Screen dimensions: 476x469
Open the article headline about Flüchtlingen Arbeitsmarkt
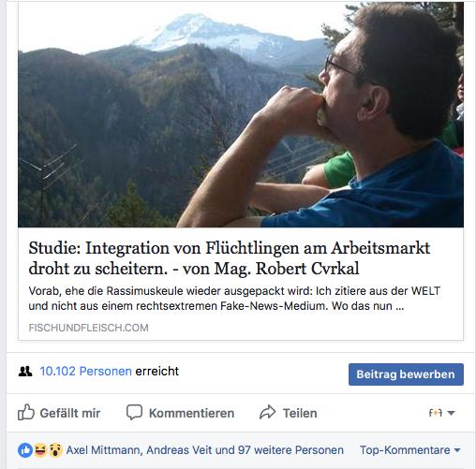coord(230,258)
